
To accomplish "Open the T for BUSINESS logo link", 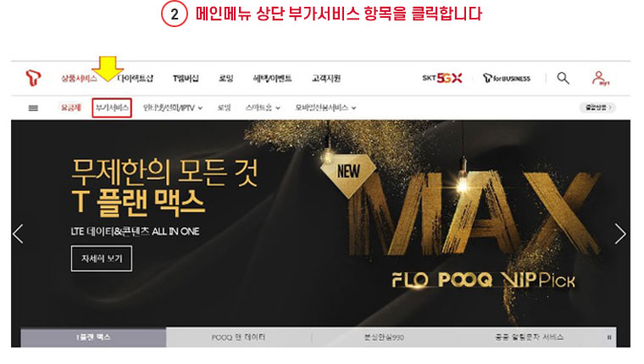I will click(507, 78).
